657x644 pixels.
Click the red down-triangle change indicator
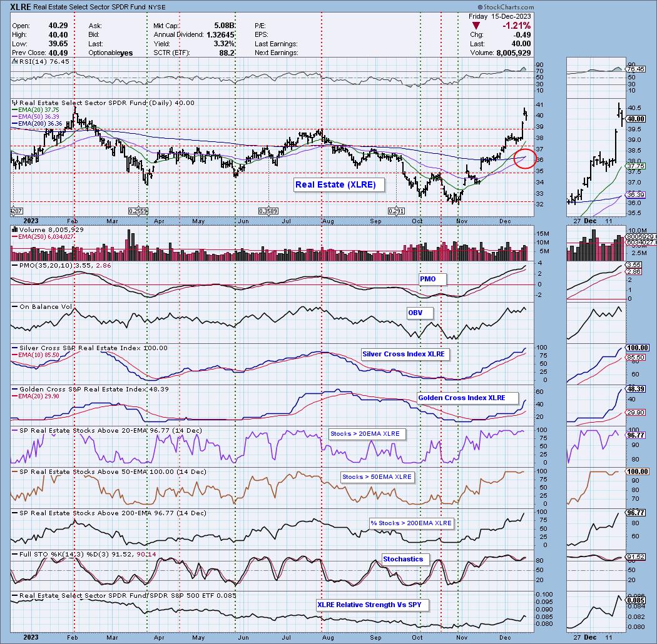(476, 26)
